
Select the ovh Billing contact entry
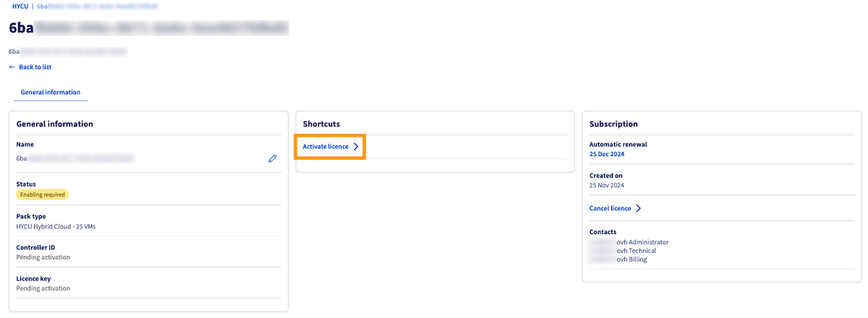coord(631,259)
